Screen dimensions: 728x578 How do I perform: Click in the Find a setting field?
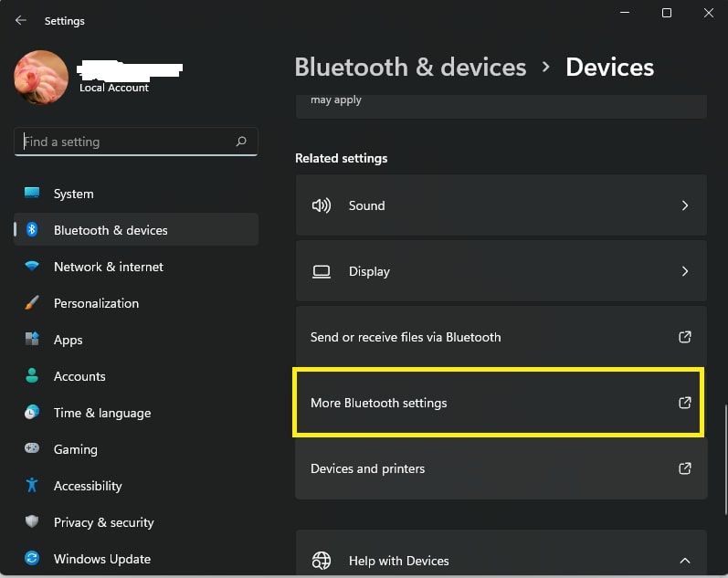coord(136,142)
